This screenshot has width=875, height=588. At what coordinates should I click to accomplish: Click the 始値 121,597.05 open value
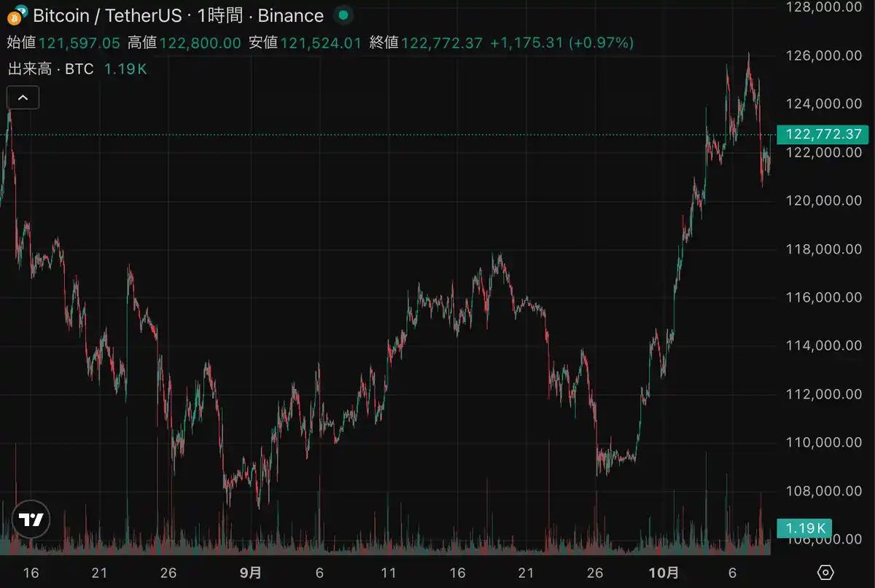(79, 43)
